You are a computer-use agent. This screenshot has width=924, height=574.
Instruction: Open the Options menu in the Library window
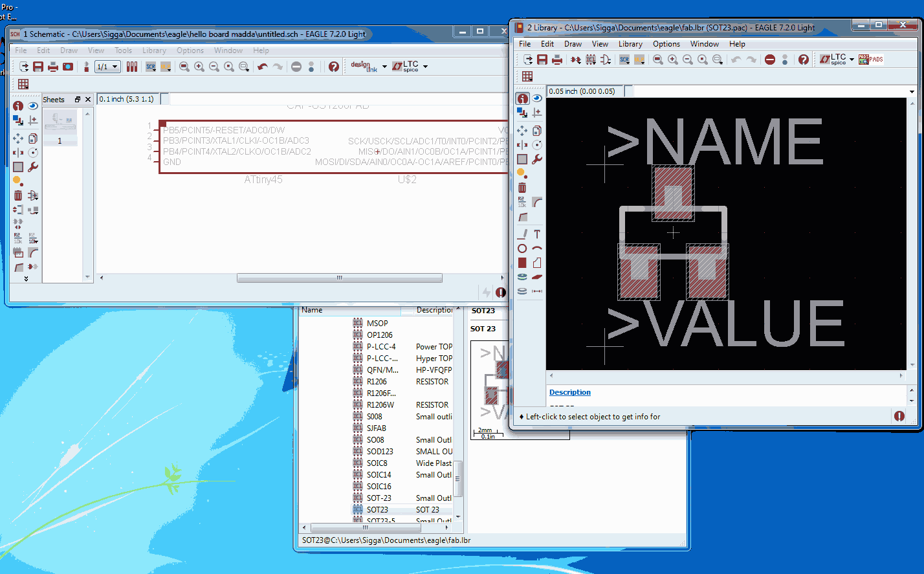[666, 44]
